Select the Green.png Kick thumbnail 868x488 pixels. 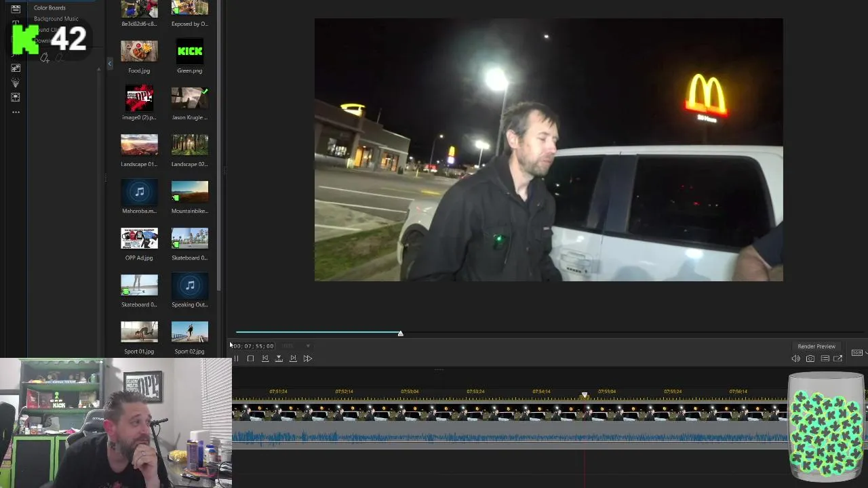click(190, 52)
